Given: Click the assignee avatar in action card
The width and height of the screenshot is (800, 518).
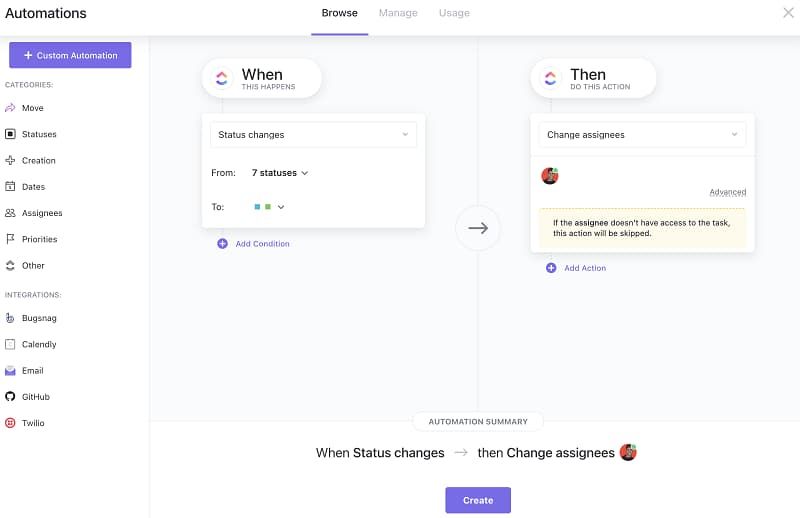Looking at the screenshot, I should tap(550, 176).
